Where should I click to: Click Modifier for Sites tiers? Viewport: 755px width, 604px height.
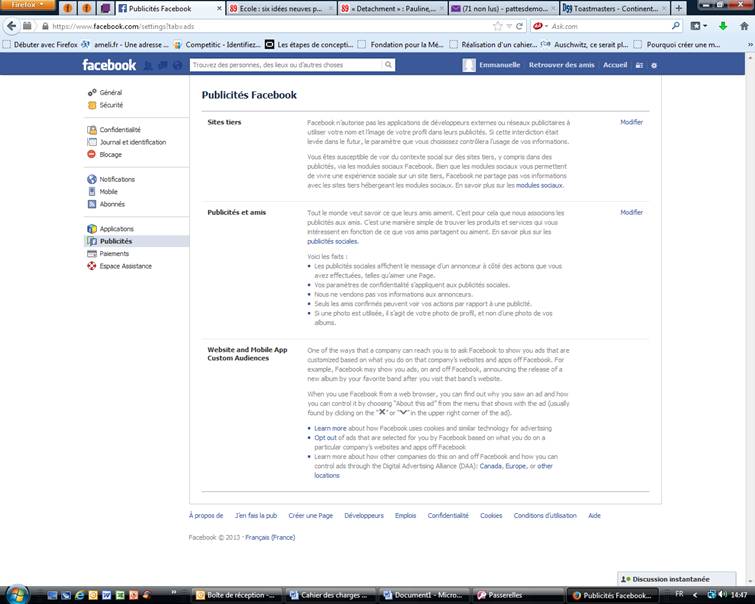(631, 122)
